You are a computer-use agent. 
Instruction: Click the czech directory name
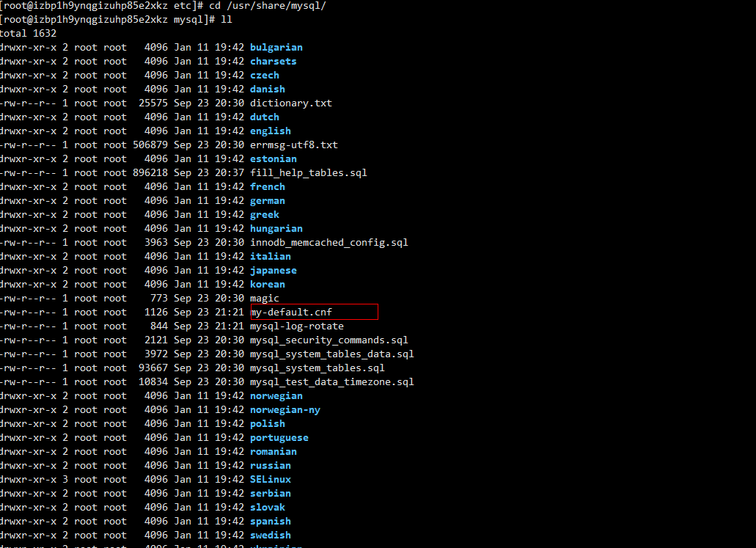pyautogui.click(x=265, y=76)
